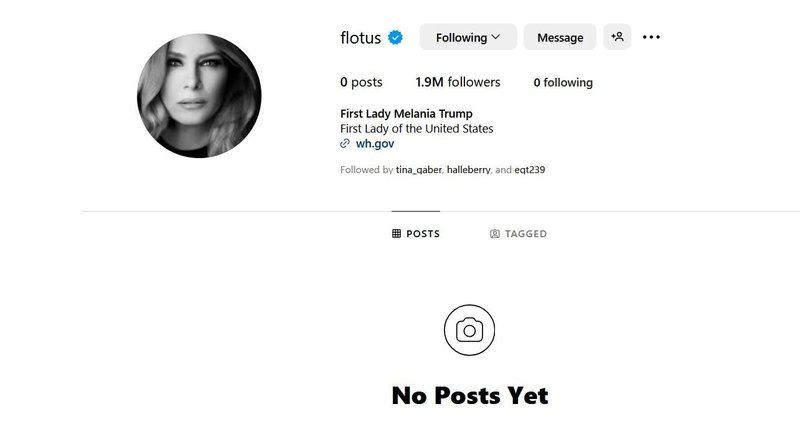Click the link chain icon beside wh.gov
The image size is (800, 437).
345,144
